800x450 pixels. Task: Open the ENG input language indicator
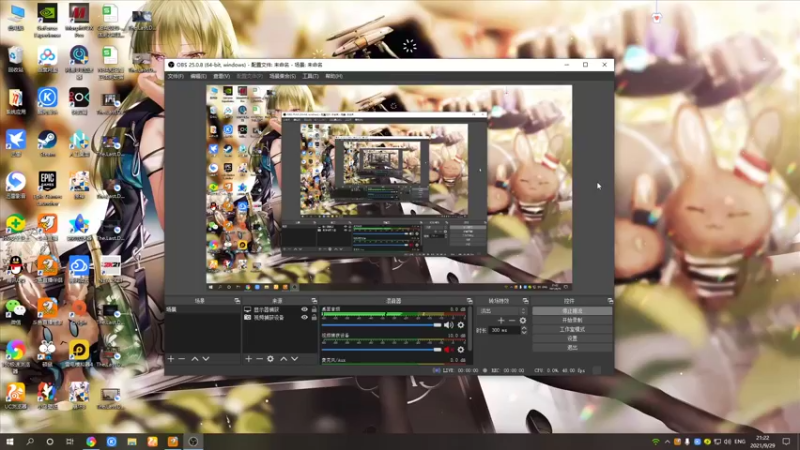click(739, 442)
